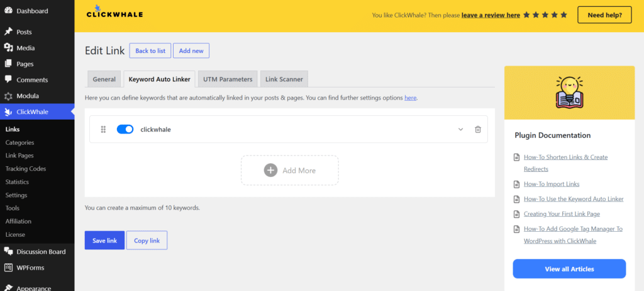Click the Media icon in sidebar
This screenshot has height=291, width=644.
[8, 48]
